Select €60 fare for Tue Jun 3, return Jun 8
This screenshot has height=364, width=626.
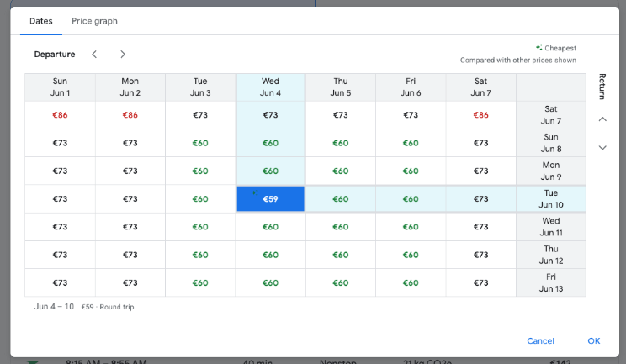tap(200, 143)
